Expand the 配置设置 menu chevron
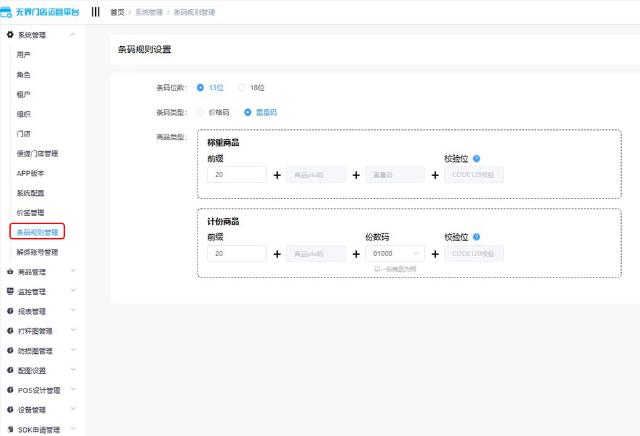Screen dimensions: 640x436 click(73, 369)
